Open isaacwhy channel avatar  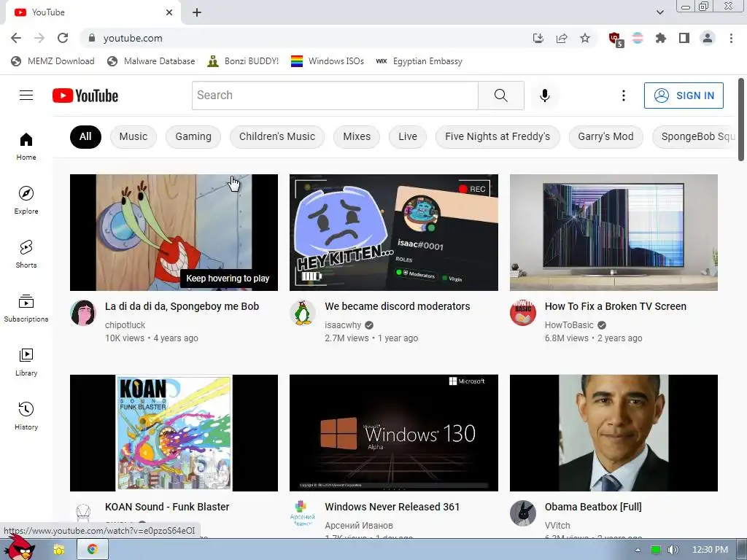tap(303, 313)
